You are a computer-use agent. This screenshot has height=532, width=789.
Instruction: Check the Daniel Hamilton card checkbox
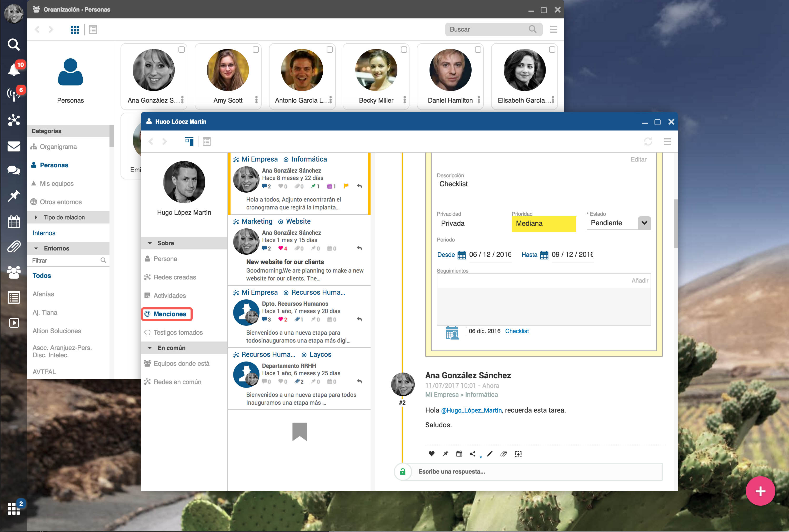coord(478,49)
